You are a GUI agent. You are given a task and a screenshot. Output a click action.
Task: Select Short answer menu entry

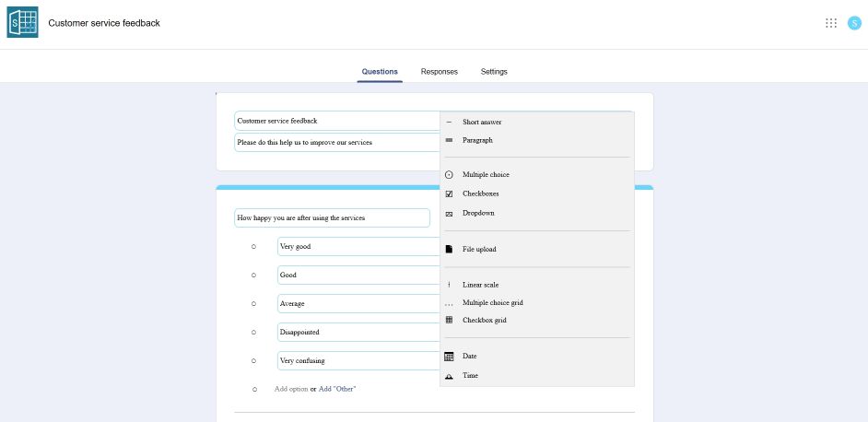click(482, 122)
